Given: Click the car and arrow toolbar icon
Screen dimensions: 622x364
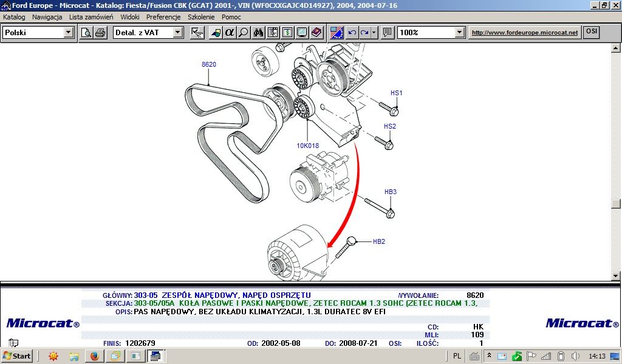Looking at the screenshot, I should (x=216, y=33).
